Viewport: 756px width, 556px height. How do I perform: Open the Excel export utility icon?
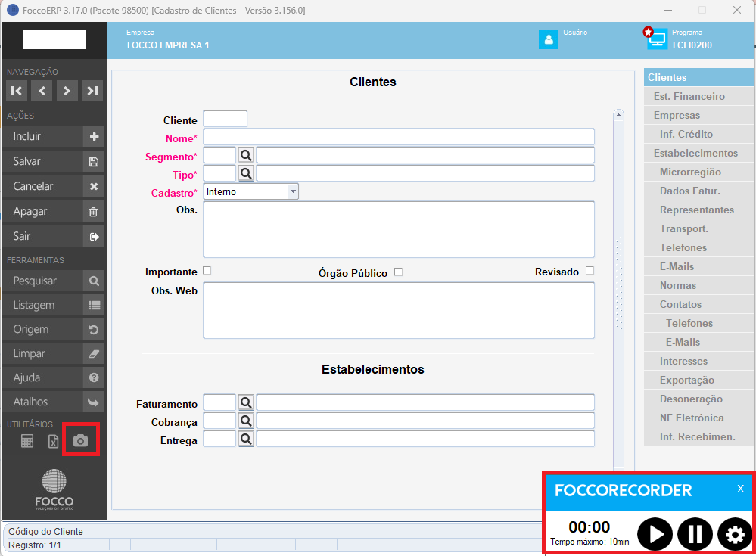[x=54, y=441]
